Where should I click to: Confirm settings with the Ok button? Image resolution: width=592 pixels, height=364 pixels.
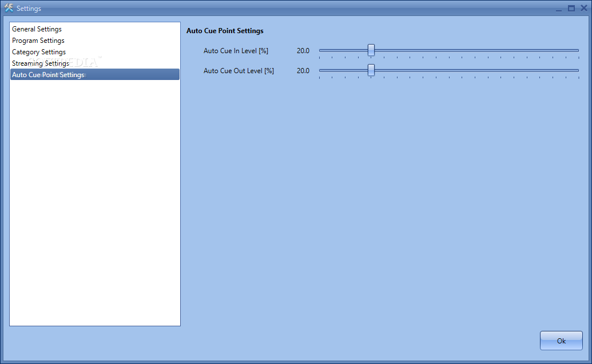point(561,341)
